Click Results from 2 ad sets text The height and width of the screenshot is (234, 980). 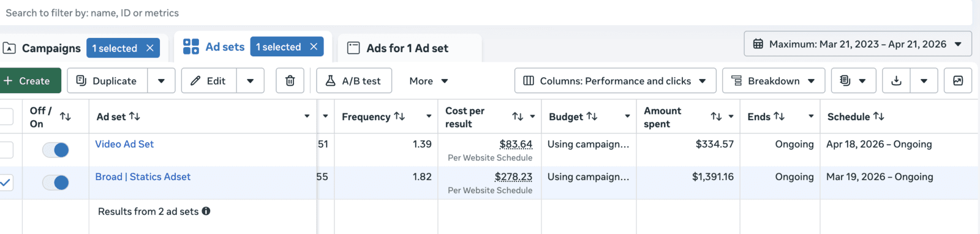[148, 211]
